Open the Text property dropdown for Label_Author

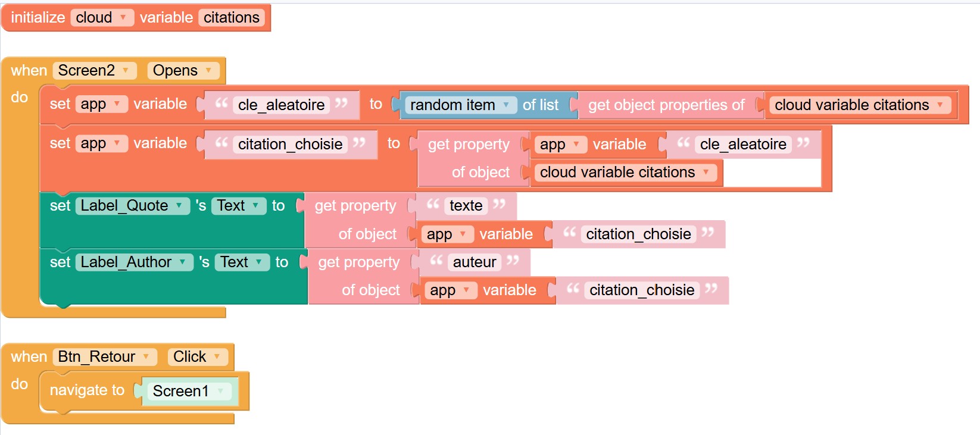(x=258, y=262)
